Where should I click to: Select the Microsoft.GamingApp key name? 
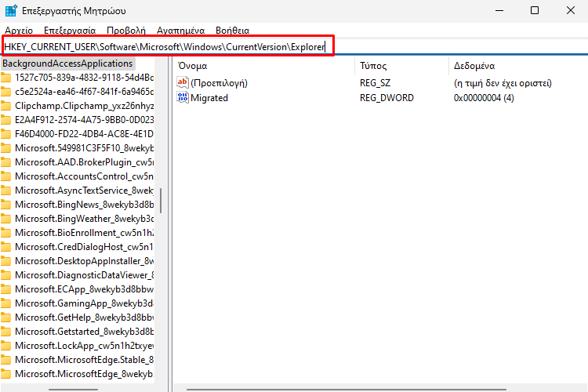coord(84,303)
